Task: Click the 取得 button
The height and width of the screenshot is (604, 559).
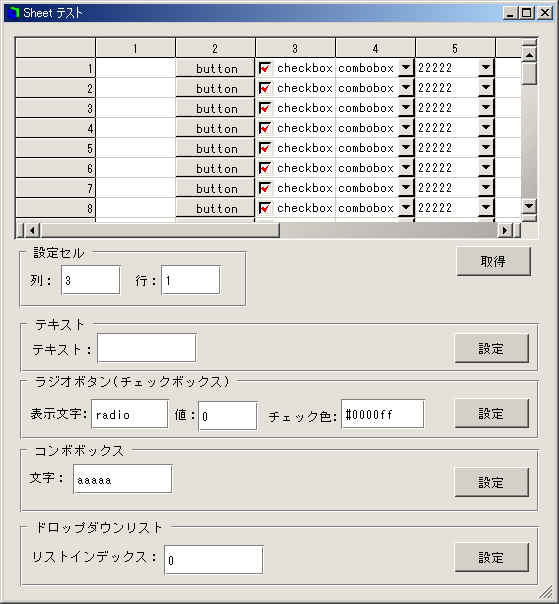Action: [493, 262]
